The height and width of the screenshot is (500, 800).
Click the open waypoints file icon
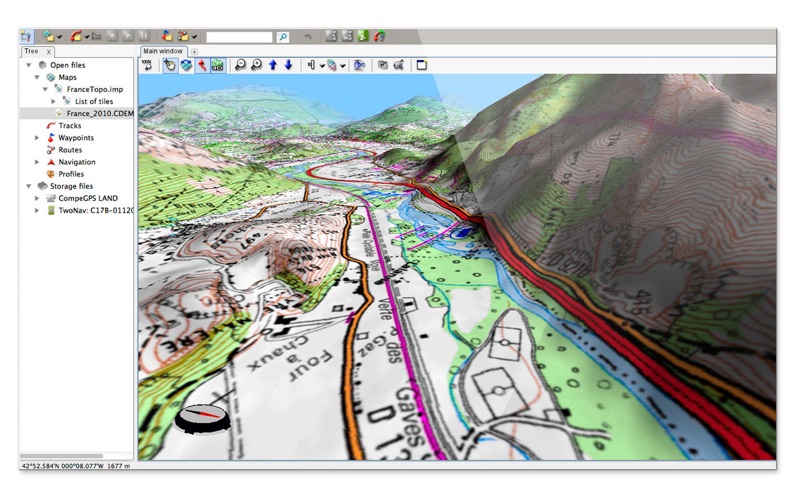pos(167,36)
